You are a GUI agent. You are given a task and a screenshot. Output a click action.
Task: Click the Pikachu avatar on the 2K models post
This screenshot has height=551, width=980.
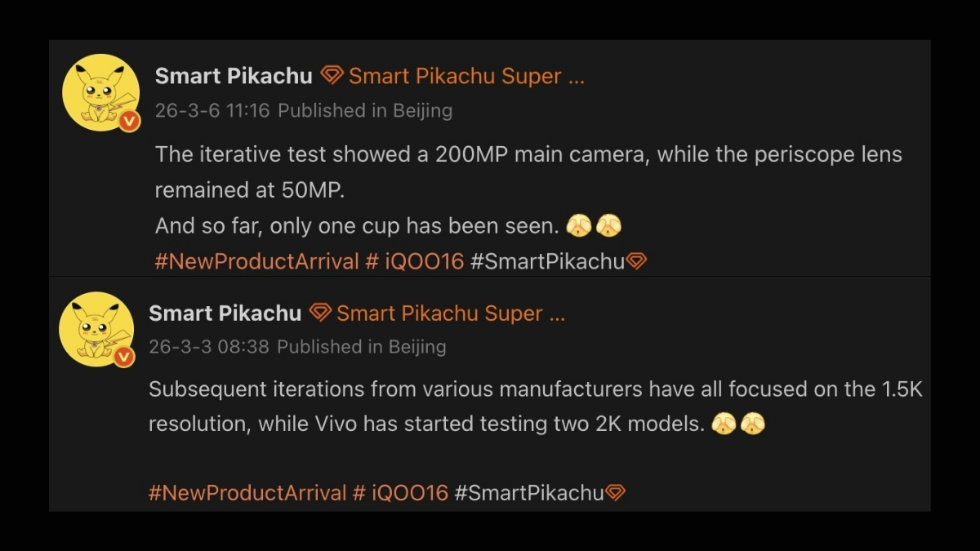point(96,328)
